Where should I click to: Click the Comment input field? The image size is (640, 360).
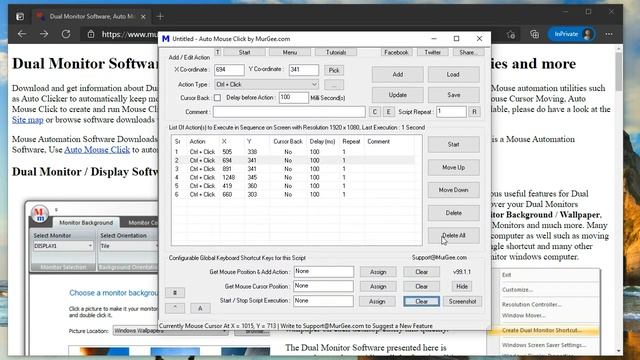[289, 111]
